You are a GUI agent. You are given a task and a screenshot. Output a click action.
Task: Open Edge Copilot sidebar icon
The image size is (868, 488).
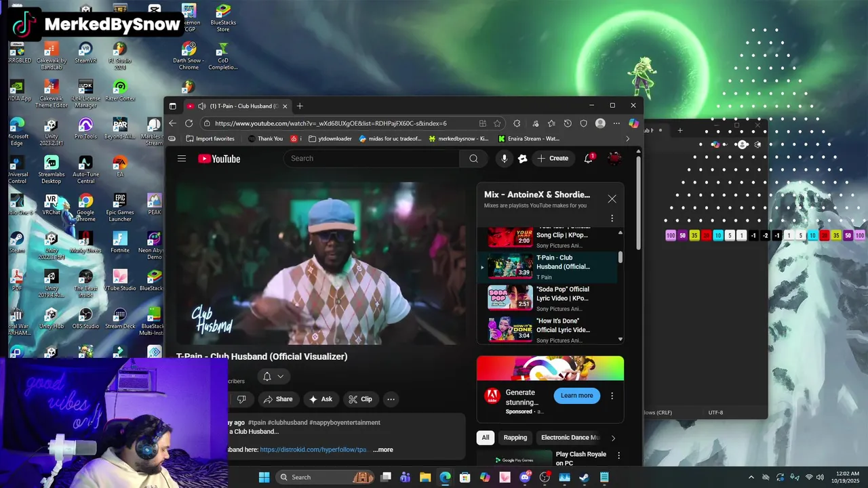[x=633, y=123]
